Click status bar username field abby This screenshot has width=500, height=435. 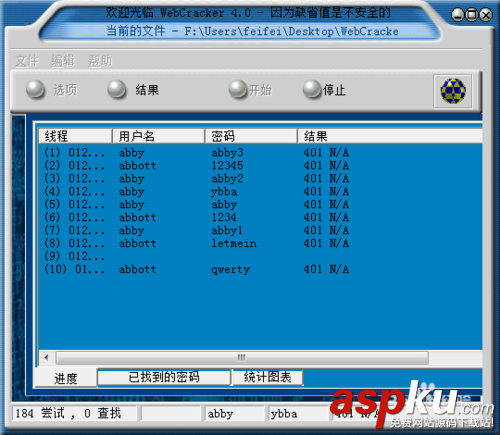(x=234, y=414)
